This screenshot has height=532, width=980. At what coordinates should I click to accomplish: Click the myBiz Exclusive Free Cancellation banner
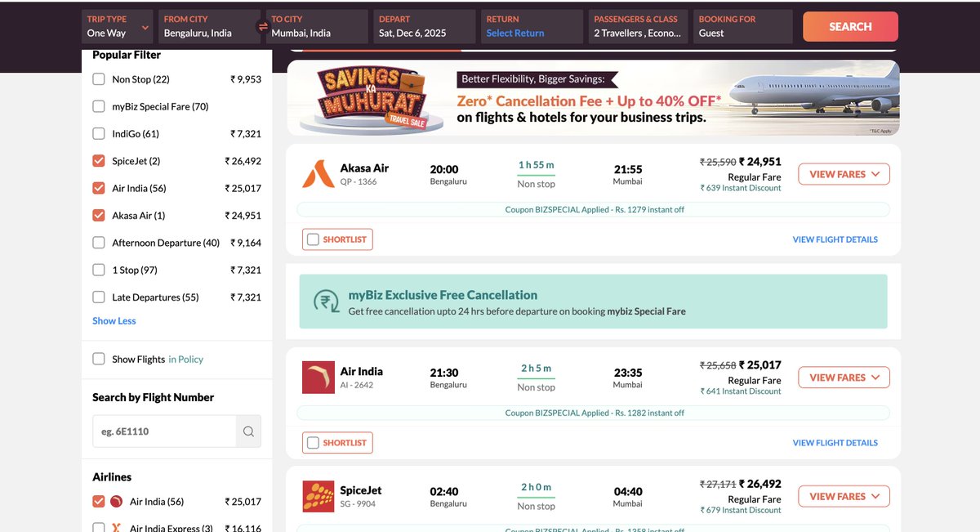tap(593, 302)
